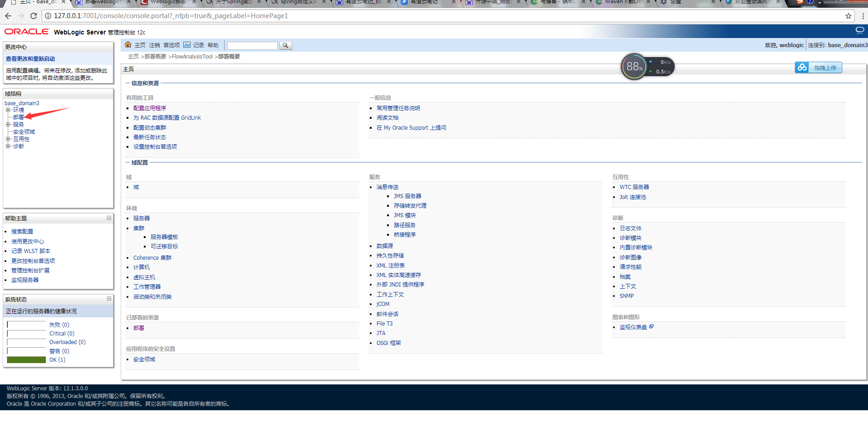Screen dimensions: 868x437
Task: Click 主页 in the console toolbar
Action: [140, 45]
